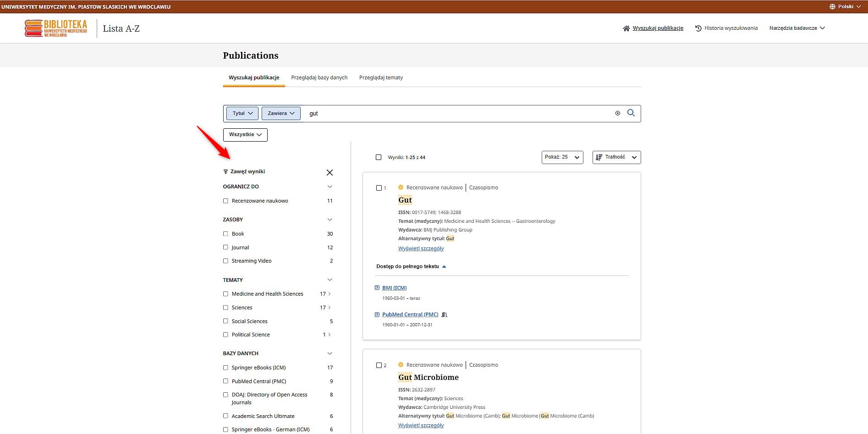Click the sort icon in Trafność dropdown
Image resolution: width=868 pixels, height=434 pixels.
pyautogui.click(x=599, y=157)
